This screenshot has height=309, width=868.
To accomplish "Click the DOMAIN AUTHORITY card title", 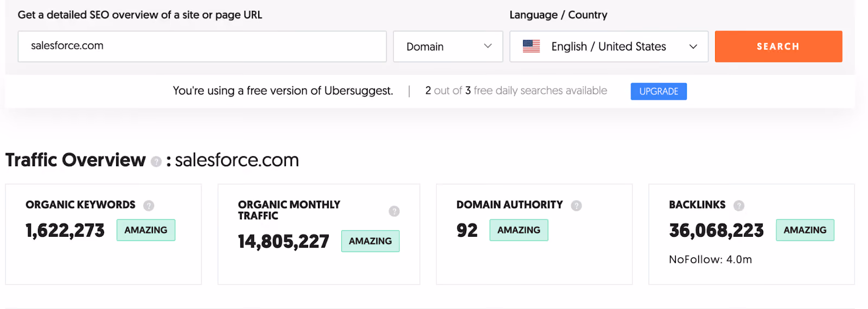I will 509,205.
